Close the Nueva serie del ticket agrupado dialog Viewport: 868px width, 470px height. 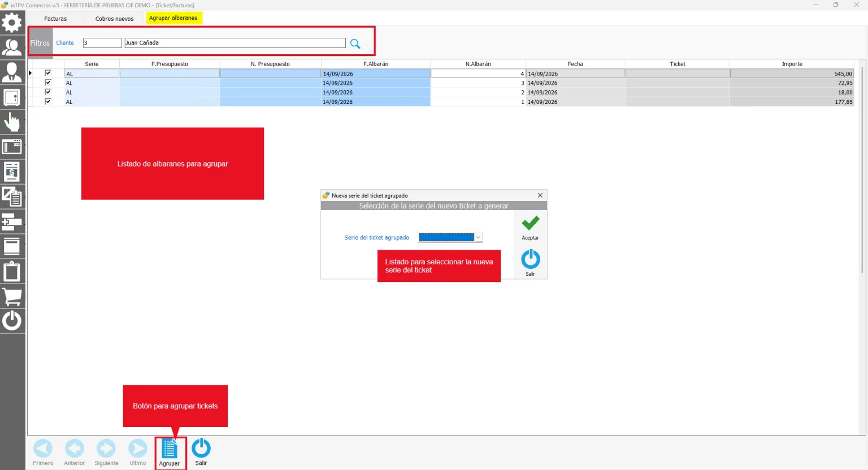(540, 195)
